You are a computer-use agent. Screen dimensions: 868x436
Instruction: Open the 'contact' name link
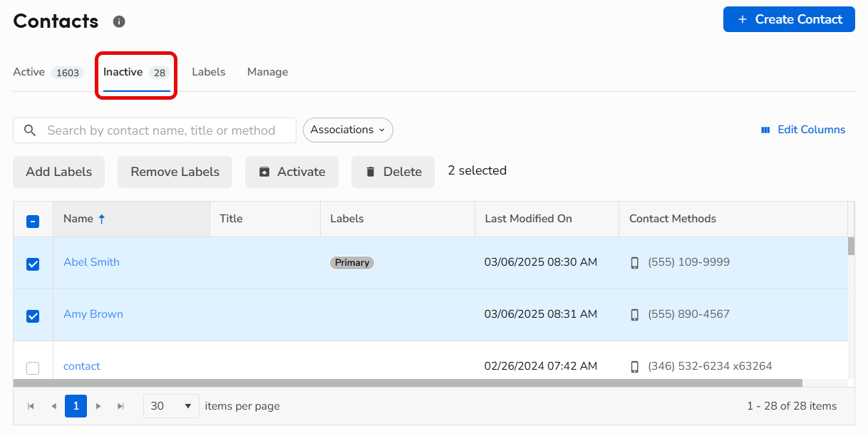82,366
